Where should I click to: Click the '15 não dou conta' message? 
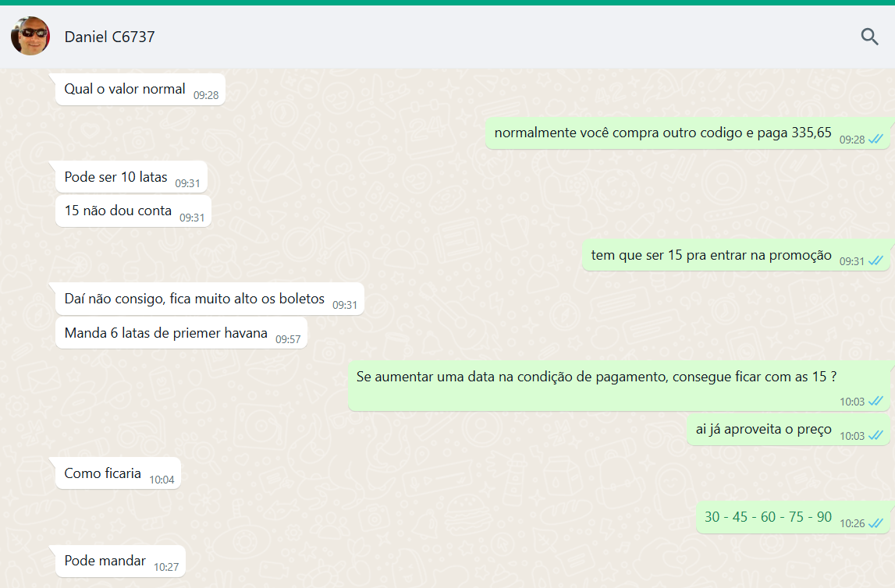pos(118,211)
